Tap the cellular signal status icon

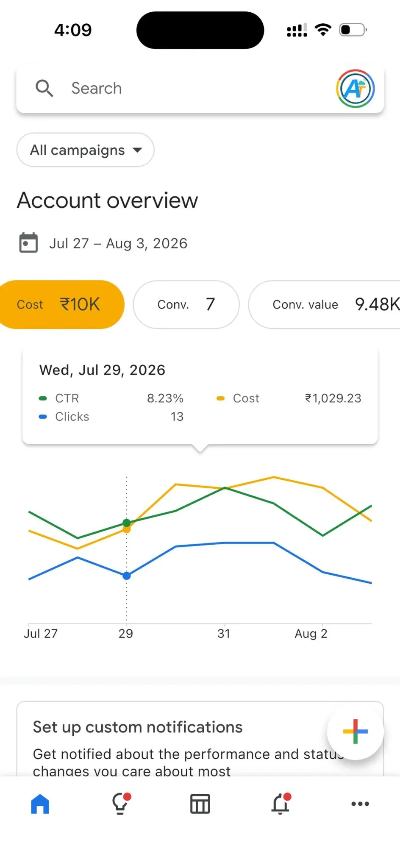click(297, 30)
